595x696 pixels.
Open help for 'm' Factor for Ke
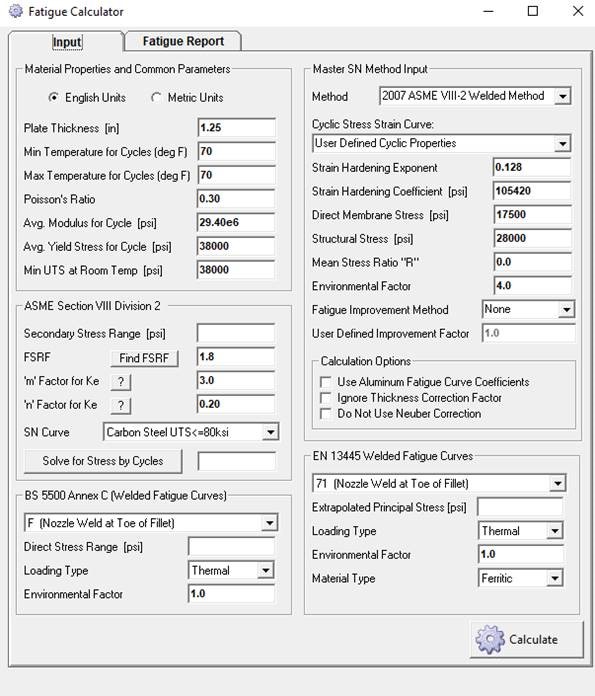point(120,382)
